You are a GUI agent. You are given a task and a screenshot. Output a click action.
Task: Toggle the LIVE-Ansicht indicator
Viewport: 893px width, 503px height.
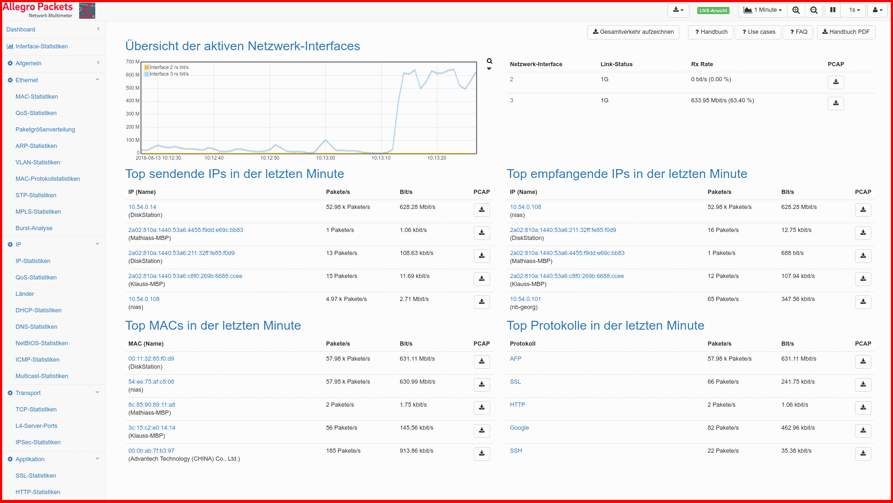[713, 10]
